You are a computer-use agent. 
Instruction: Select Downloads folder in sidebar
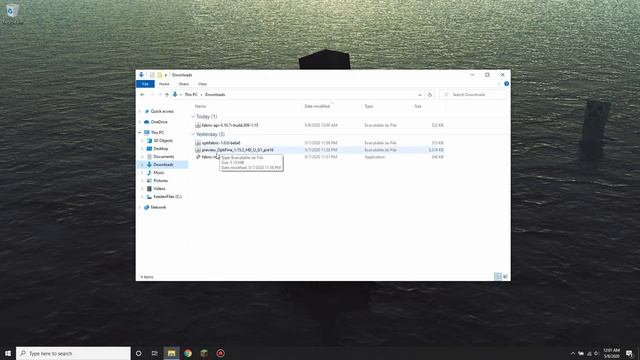[x=163, y=165]
